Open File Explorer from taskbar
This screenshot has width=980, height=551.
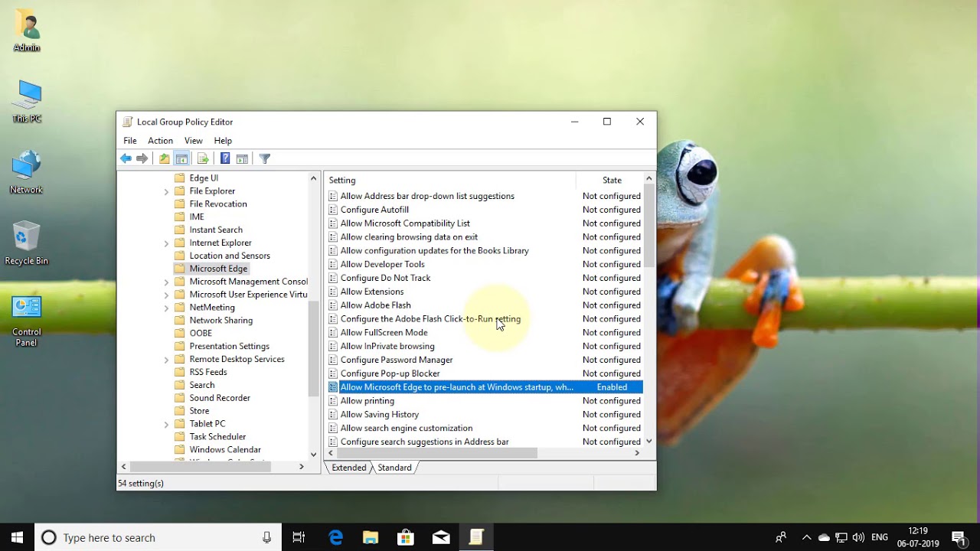(x=371, y=537)
